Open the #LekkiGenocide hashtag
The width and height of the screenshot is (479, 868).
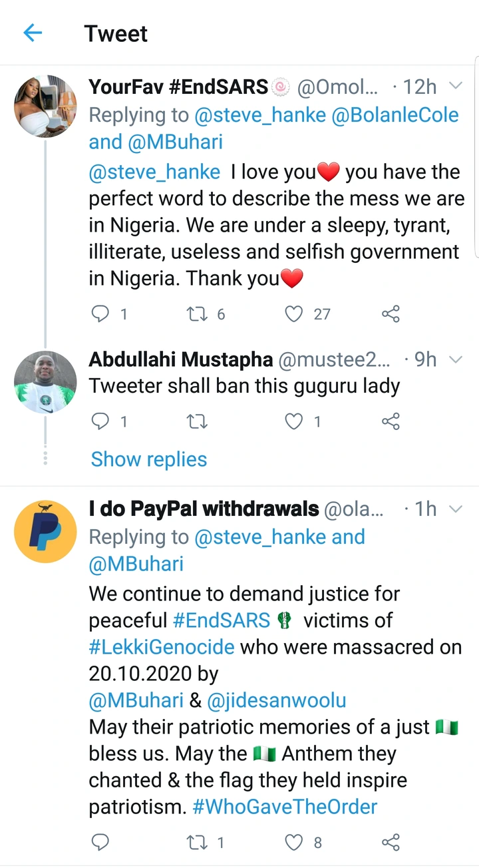162,647
